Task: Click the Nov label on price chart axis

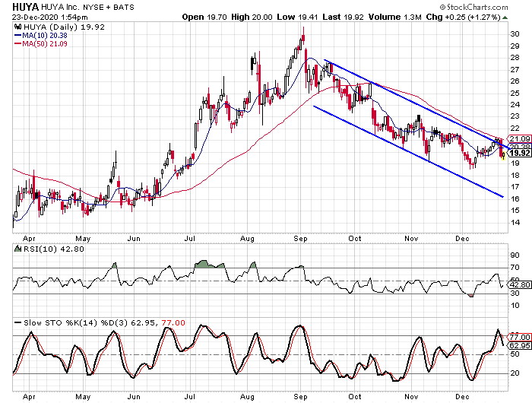Action: pos(411,239)
